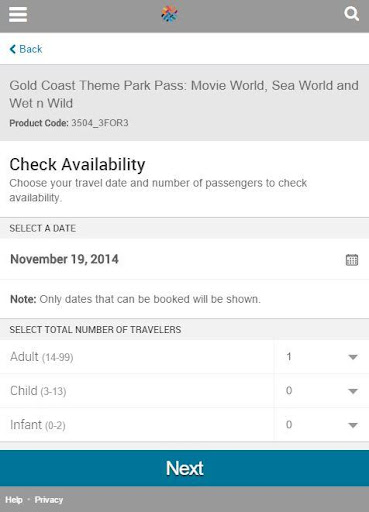The width and height of the screenshot is (369, 512).
Task: Open the hamburger menu
Action: click(x=18, y=14)
